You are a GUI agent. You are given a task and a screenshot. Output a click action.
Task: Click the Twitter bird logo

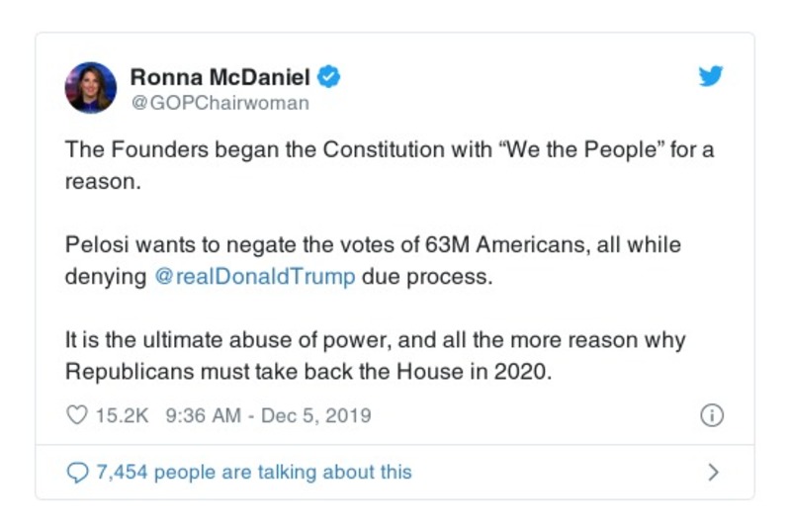711,77
